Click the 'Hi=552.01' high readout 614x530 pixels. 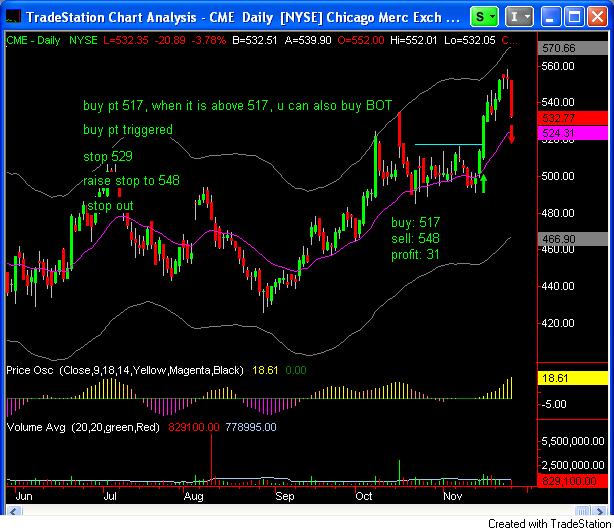[x=414, y=40]
